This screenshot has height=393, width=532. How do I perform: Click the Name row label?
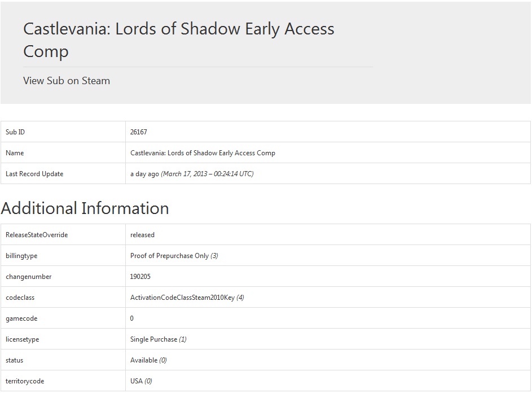point(15,153)
